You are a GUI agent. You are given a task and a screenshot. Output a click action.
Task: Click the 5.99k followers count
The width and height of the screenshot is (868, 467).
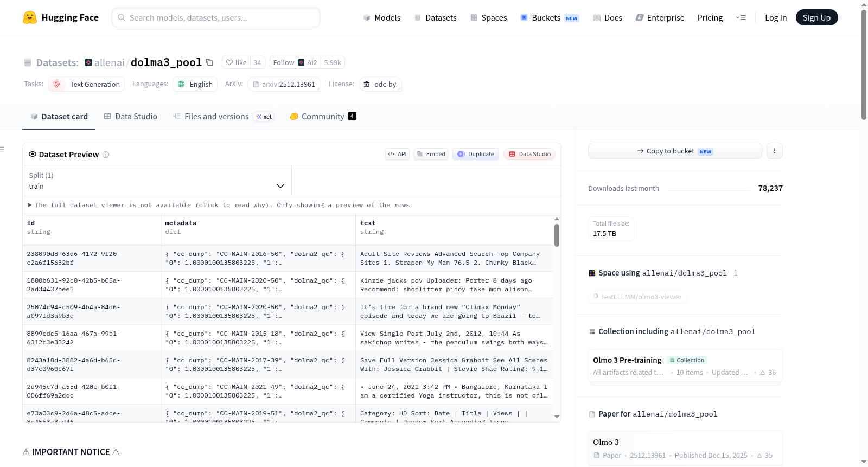333,62
